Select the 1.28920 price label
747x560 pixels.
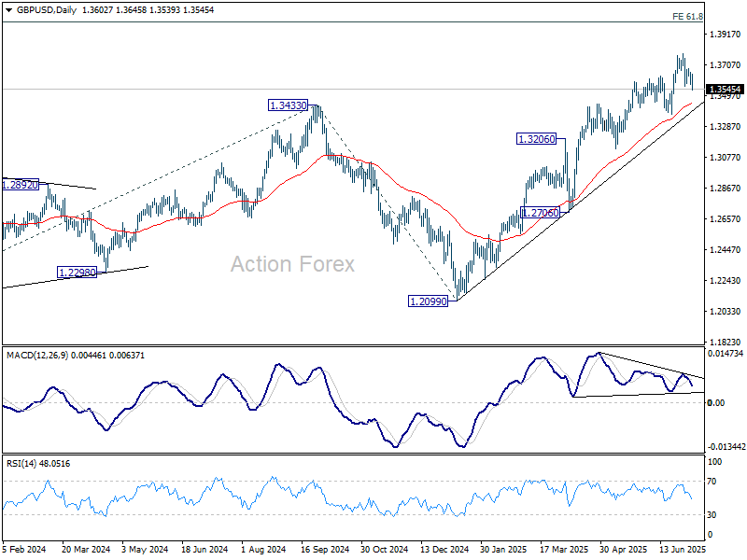[x=21, y=185]
